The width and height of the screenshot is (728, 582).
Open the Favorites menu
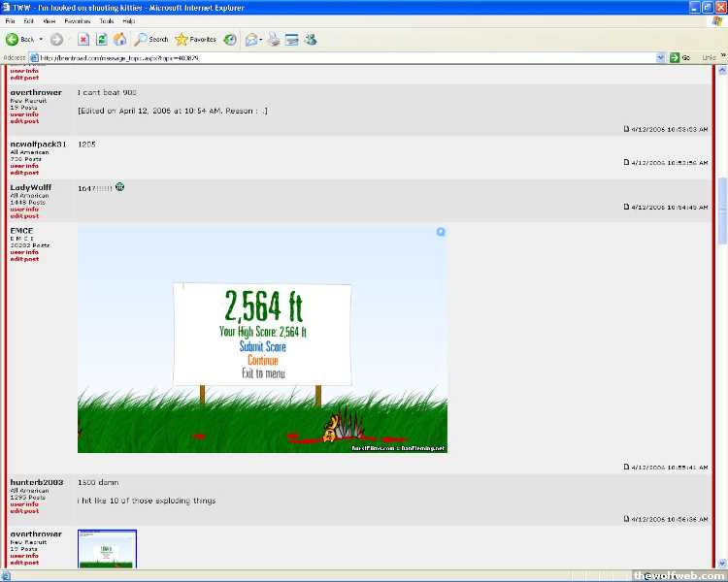(x=77, y=20)
